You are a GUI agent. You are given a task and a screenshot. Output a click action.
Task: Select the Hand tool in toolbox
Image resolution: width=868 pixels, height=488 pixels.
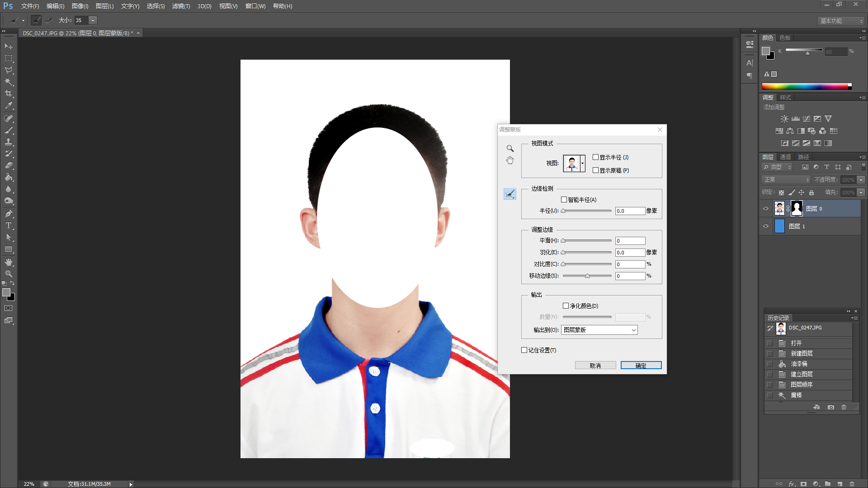[9, 262]
